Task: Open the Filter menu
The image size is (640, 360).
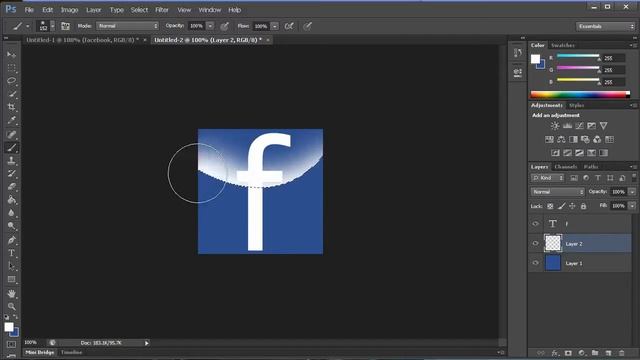Action: [x=162, y=10]
